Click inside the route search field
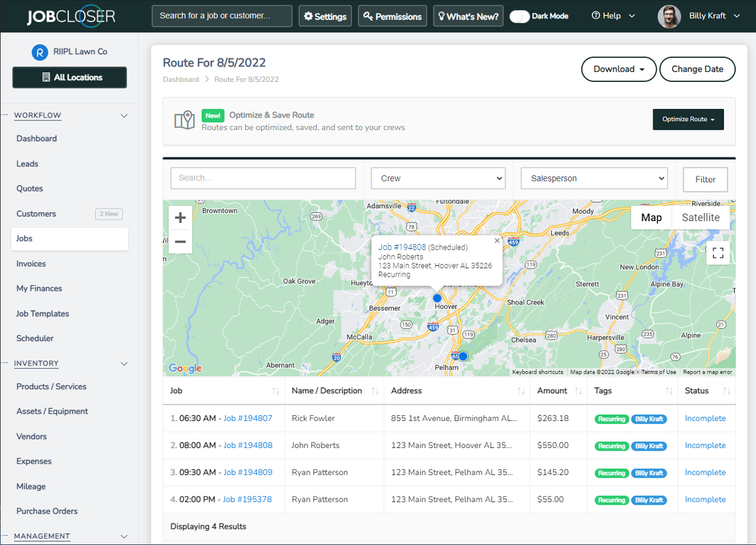 (x=263, y=178)
